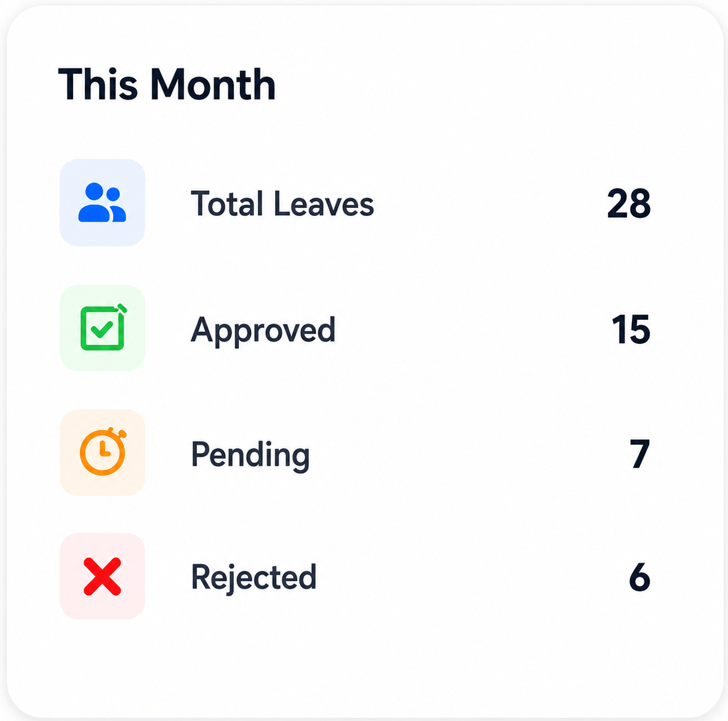Select the Rejected label text
This screenshot has height=721, width=728.
pyautogui.click(x=254, y=578)
